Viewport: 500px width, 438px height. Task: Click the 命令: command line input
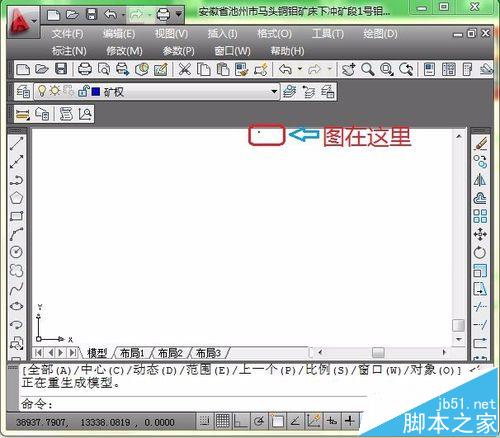193,404
